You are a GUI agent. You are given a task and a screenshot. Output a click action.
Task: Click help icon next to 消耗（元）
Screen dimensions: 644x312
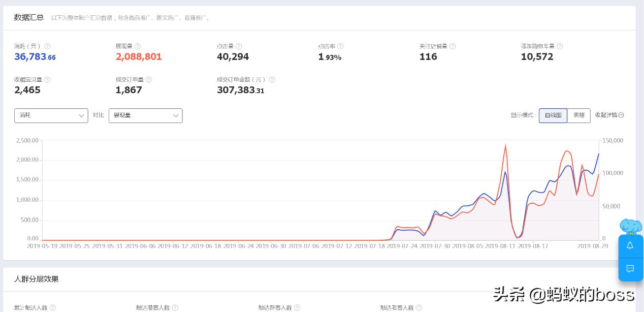pos(47,46)
